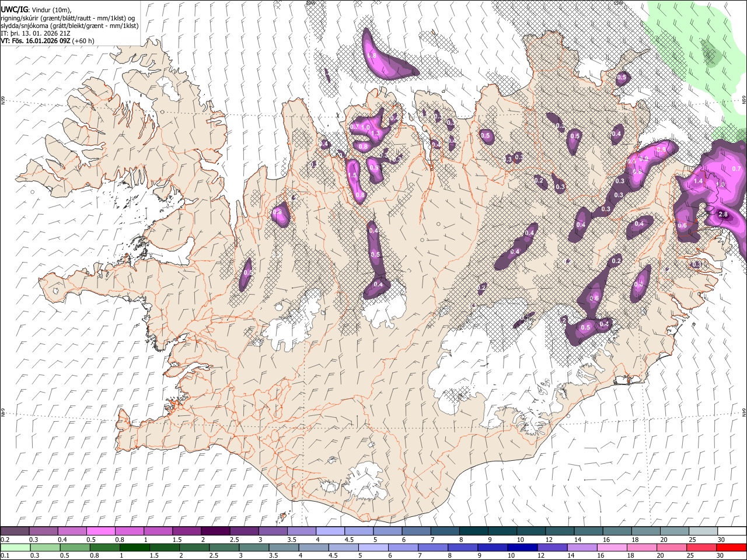Click the 'slydda/snjókoma (grátt/bleikt/grænt' description line

click(x=69, y=25)
